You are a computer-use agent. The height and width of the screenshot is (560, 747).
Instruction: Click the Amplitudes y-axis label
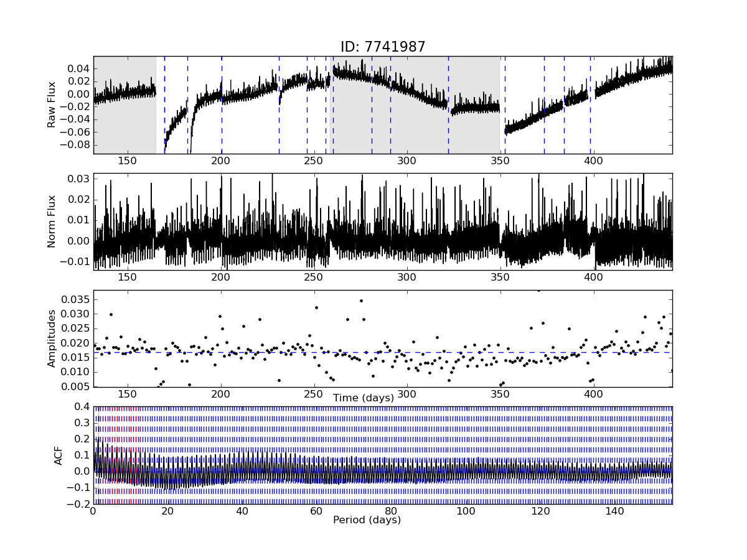coord(52,338)
